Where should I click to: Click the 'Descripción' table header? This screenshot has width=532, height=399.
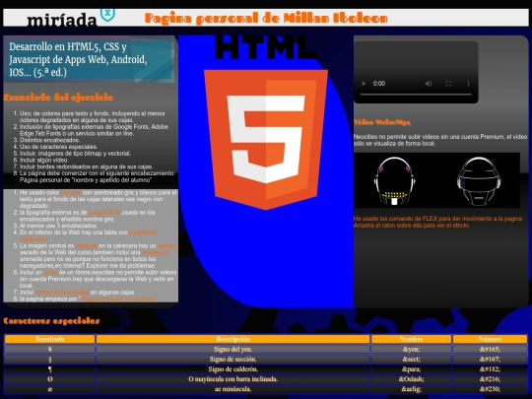coord(233,339)
